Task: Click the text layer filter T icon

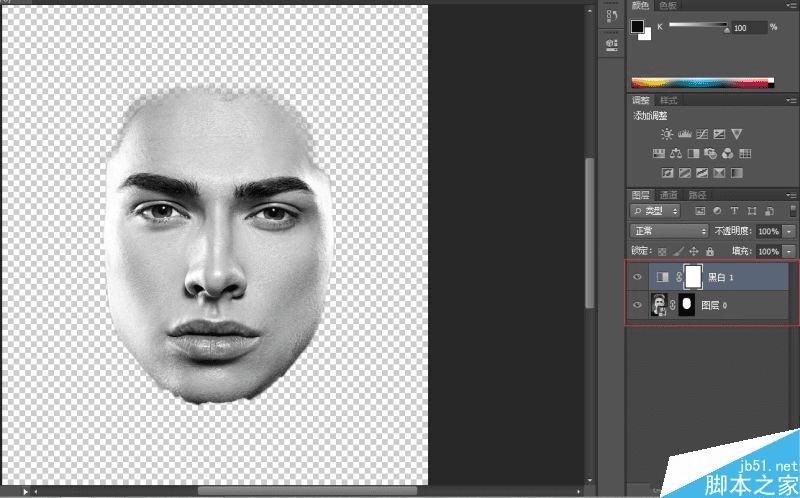Action: (735, 211)
